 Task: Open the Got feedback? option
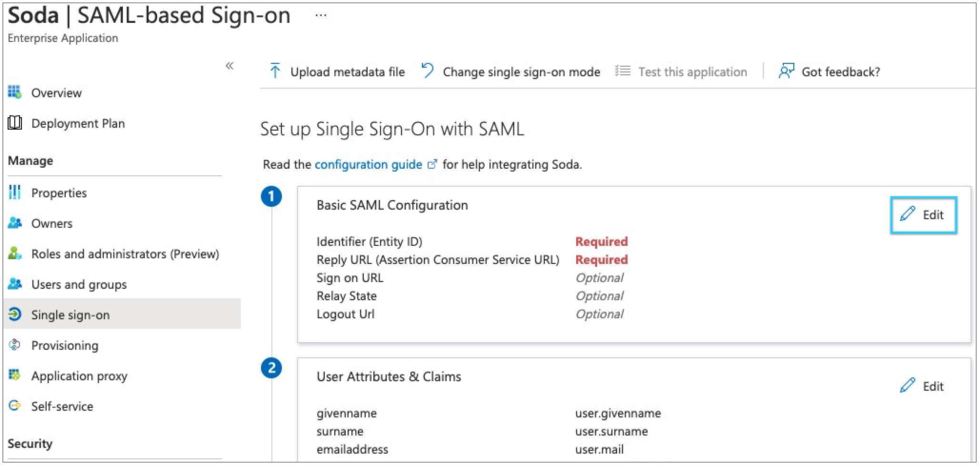pos(830,72)
